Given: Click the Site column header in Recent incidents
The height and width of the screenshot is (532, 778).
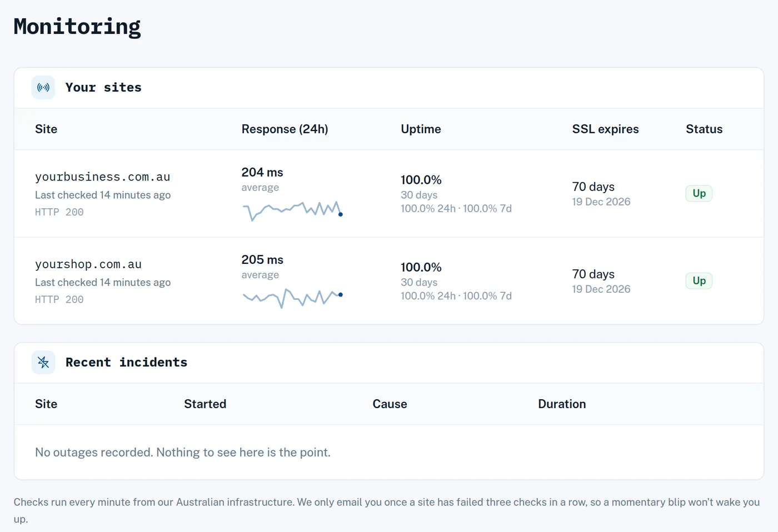Looking at the screenshot, I should 46,404.
